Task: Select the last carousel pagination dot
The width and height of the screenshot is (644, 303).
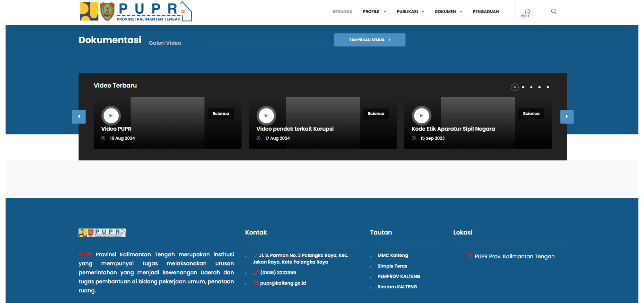Action: [x=548, y=87]
